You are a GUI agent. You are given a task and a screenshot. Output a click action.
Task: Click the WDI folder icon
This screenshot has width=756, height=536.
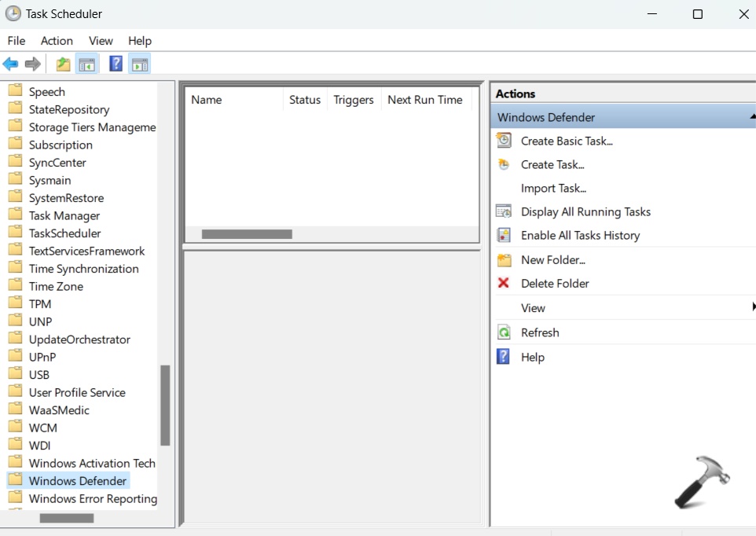tap(16, 444)
